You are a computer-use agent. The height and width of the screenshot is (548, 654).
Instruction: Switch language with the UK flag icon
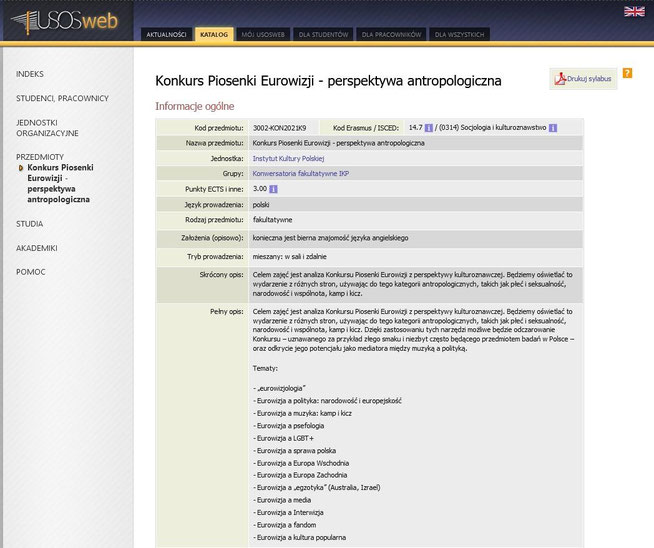click(x=634, y=11)
